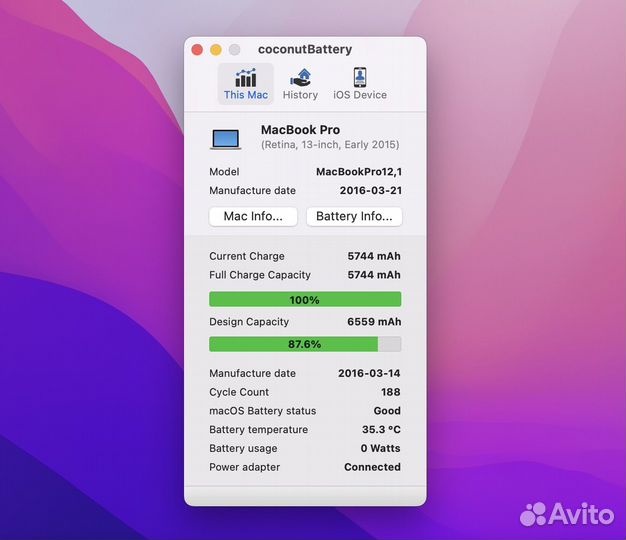Minimize the coconutBattery window
Viewport: 626px width, 540px height.
click(216, 49)
